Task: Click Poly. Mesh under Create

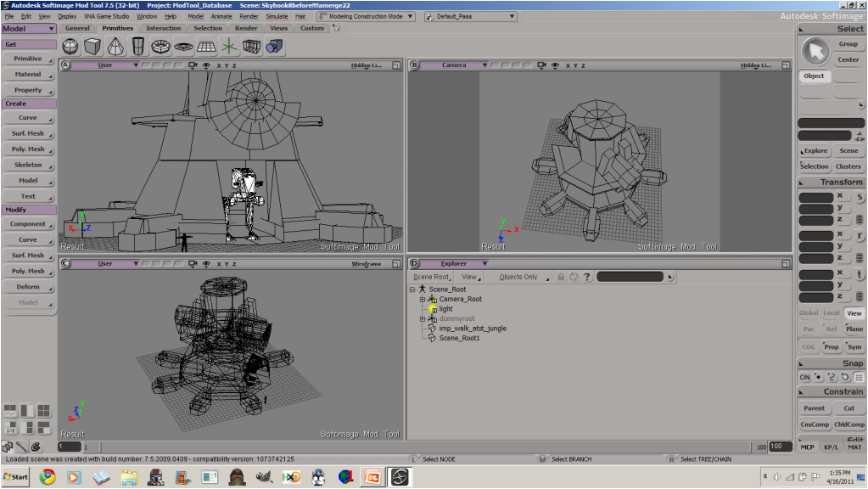Action: 28,149
